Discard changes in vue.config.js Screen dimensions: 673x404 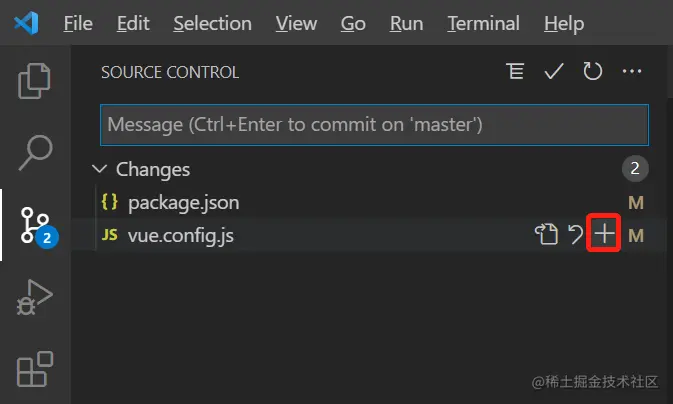click(x=575, y=234)
